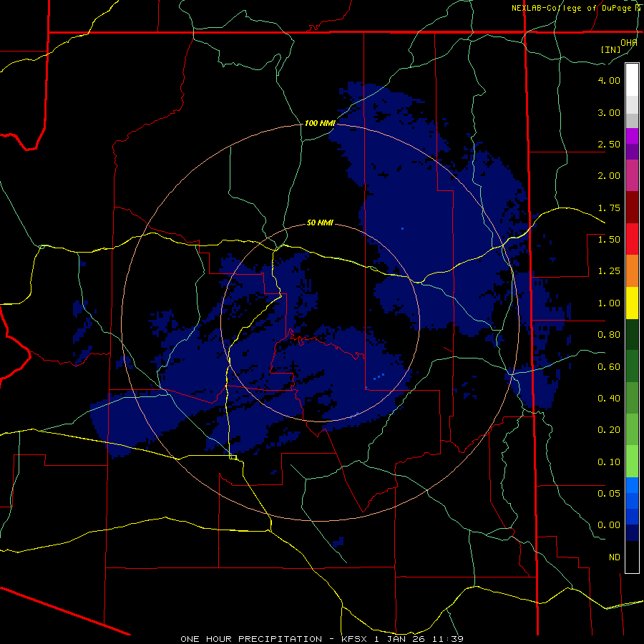
Task: Click the 1.00 legend value
Action: click(x=609, y=303)
